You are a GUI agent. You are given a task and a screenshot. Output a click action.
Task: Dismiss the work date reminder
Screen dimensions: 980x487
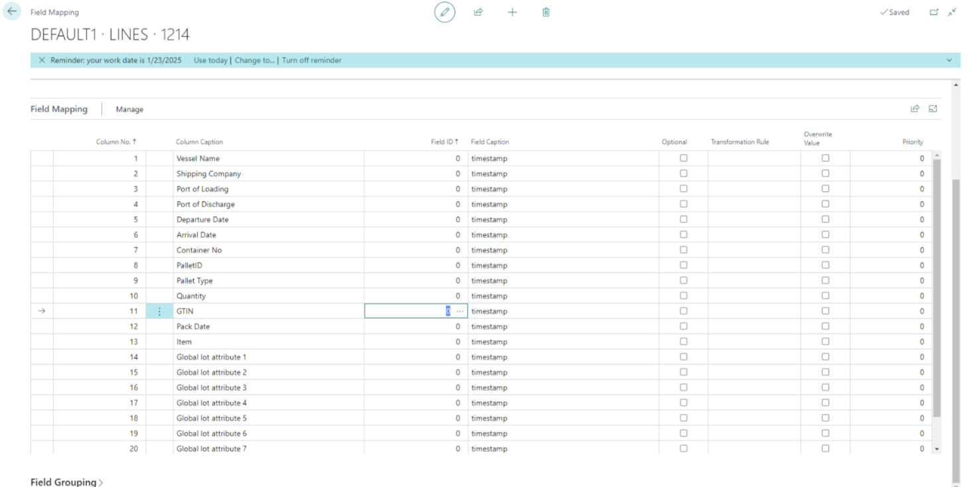click(x=42, y=60)
